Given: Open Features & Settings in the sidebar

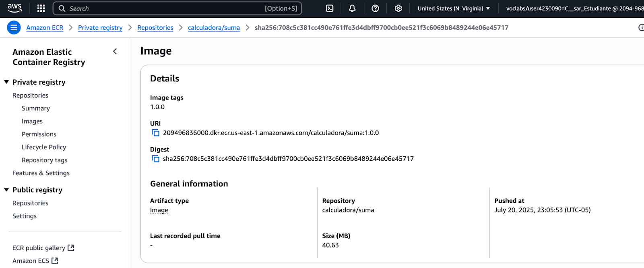Looking at the screenshot, I should pyautogui.click(x=41, y=172).
